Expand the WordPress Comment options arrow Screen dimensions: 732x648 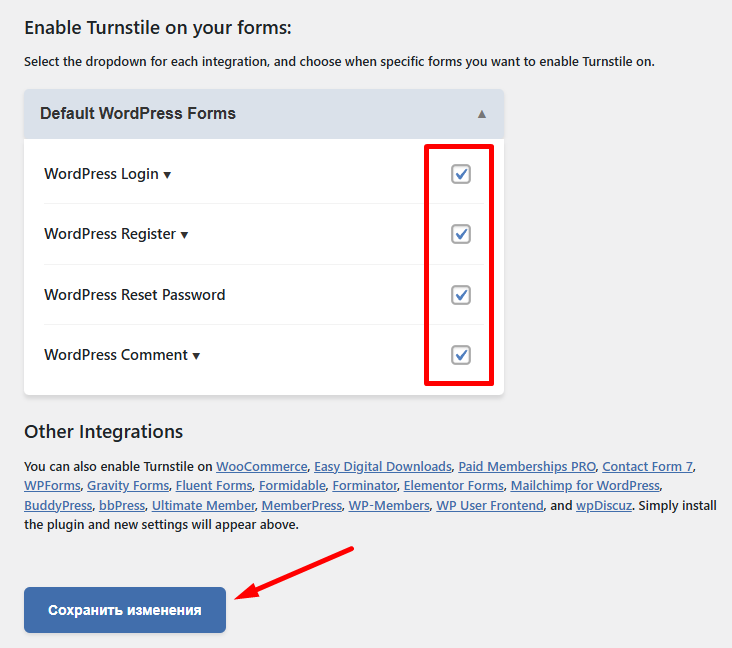click(196, 356)
